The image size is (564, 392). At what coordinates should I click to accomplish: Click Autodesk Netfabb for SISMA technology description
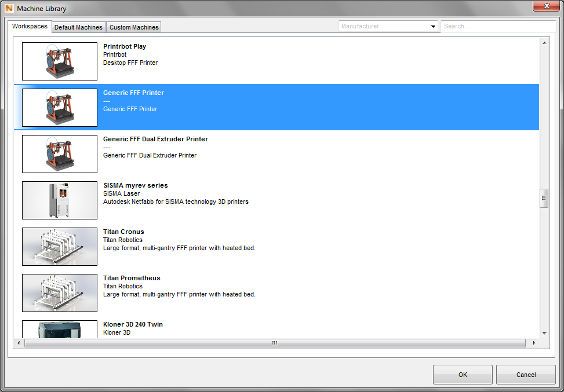pyautogui.click(x=176, y=202)
